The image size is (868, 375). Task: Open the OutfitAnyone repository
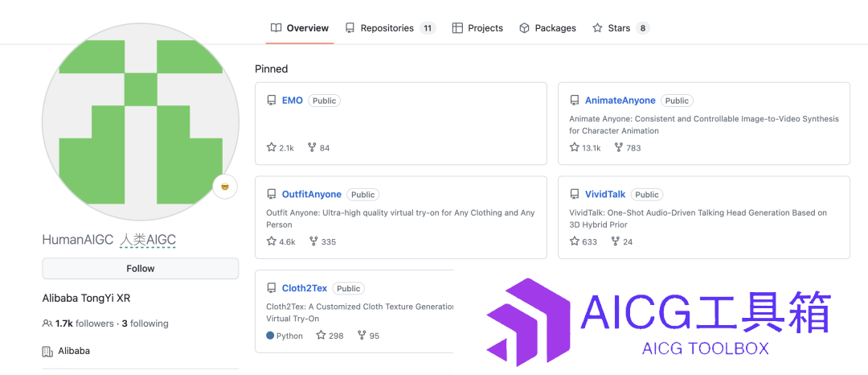coord(312,195)
